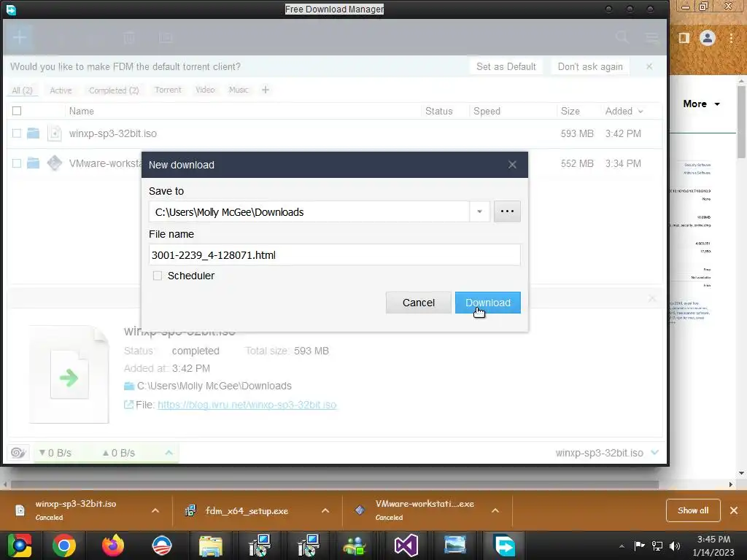Open search in the FDM toolbar

[622, 37]
